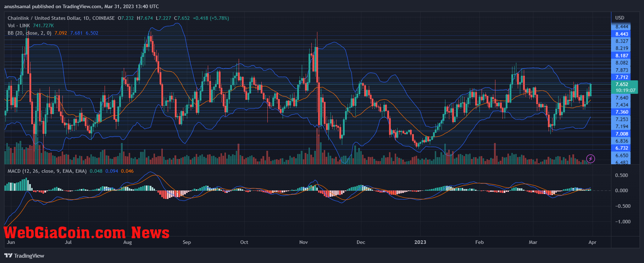Click the volume value 741.727K
This screenshot has width=644, height=263.
click(x=43, y=25)
